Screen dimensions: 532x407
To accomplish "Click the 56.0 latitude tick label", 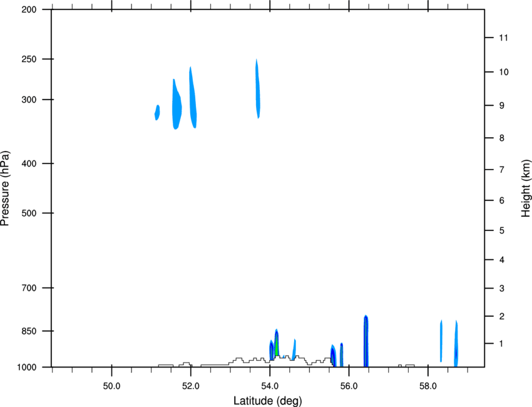I will coord(349,386).
